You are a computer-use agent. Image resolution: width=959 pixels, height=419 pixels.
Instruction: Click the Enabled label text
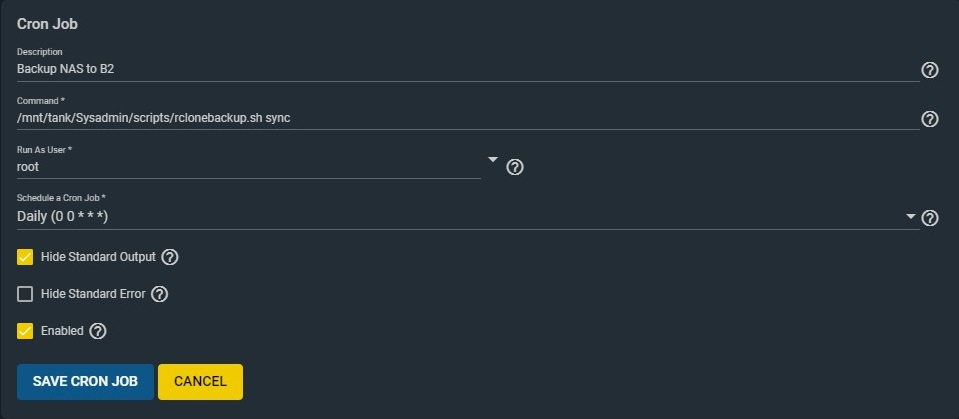pyautogui.click(x=62, y=331)
